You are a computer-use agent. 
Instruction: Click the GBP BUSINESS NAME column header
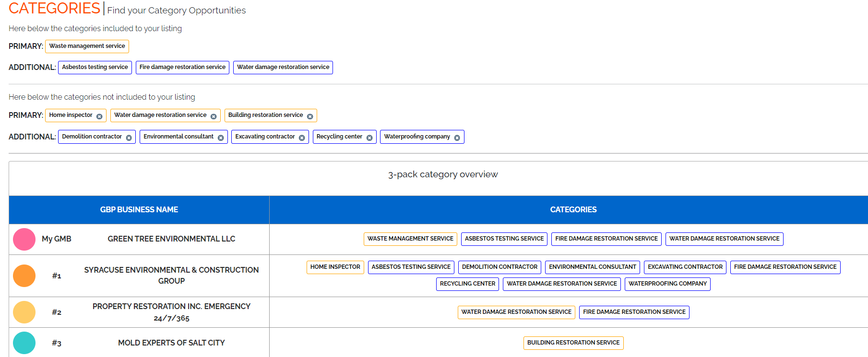(x=139, y=209)
